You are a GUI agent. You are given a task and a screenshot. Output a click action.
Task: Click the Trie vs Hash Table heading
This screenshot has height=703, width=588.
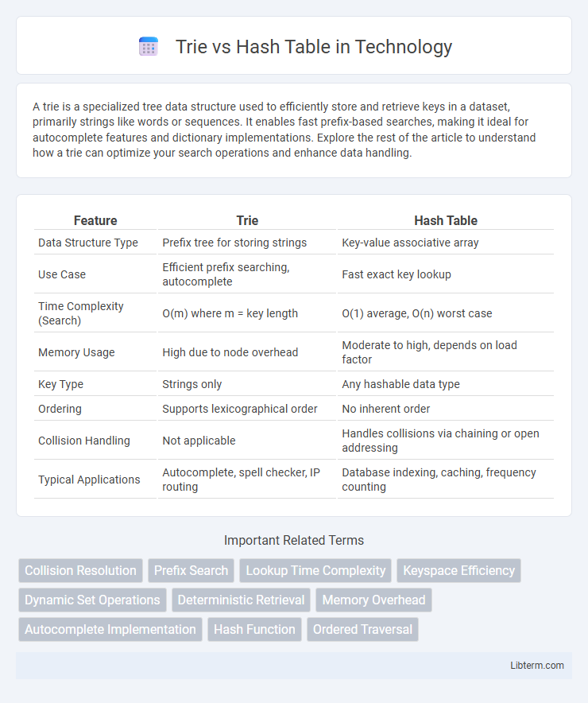coord(314,47)
